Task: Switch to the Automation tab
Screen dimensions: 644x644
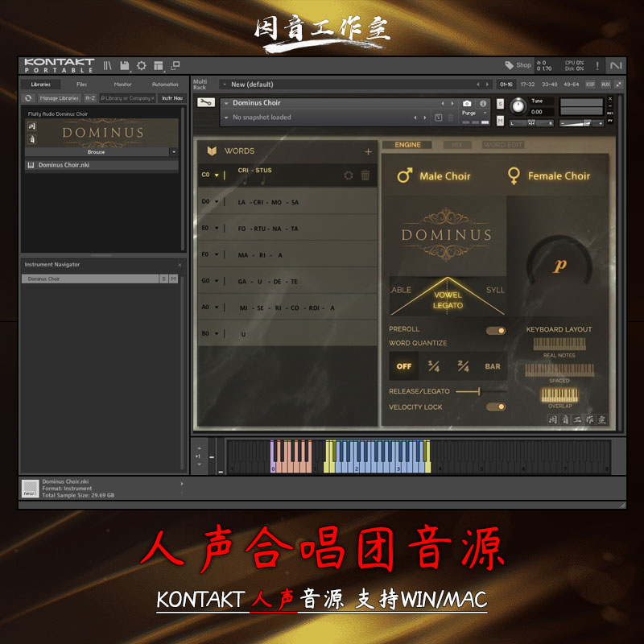Action: 165,85
